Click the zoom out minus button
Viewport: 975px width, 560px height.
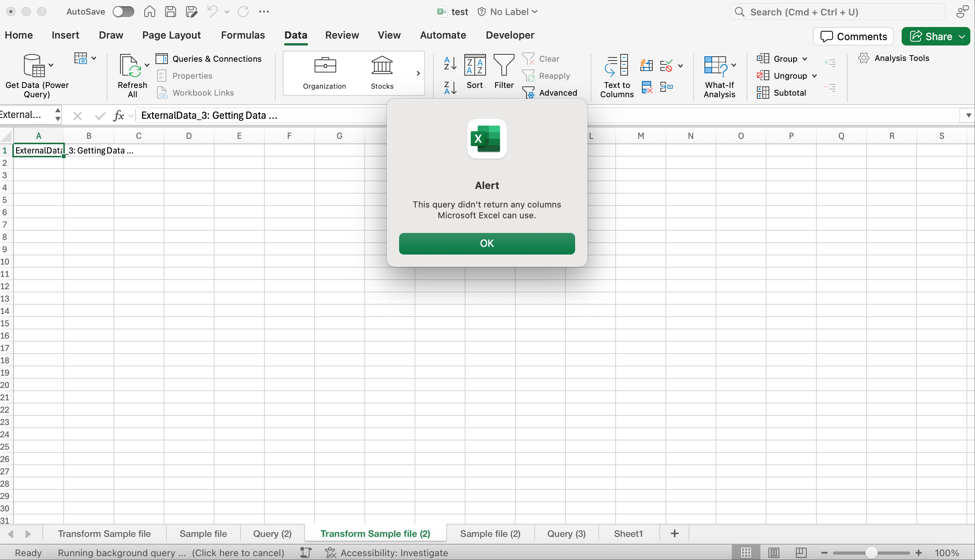[824, 553]
